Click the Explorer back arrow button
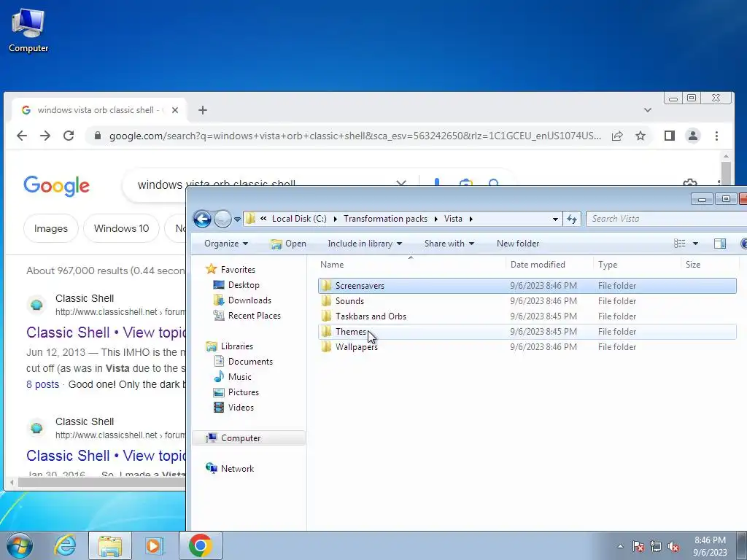 coord(203,219)
